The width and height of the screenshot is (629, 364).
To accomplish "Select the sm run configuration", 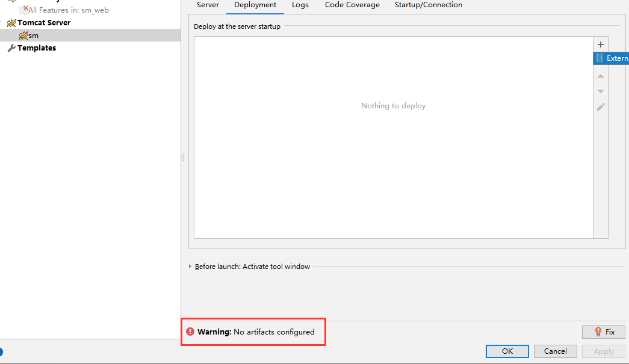I will [x=90, y=35].
